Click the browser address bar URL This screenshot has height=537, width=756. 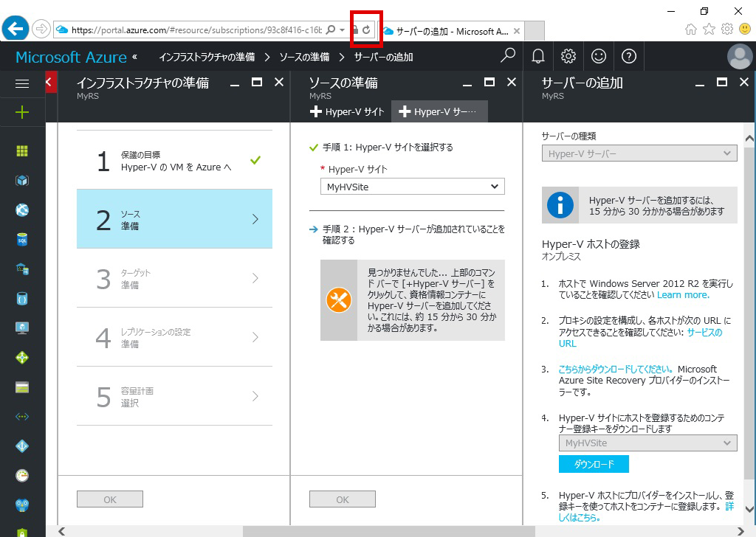click(196, 30)
